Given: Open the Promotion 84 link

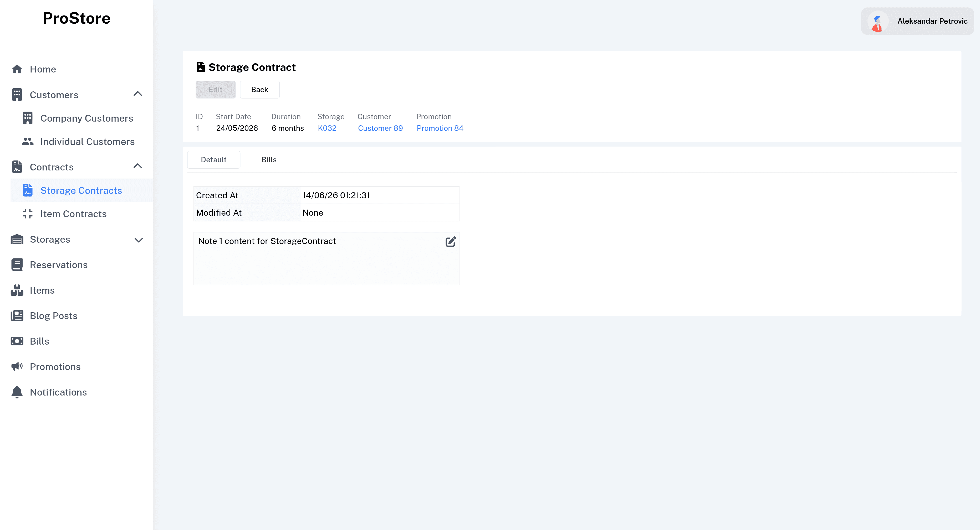Looking at the screenshot, I should (x=440, y=128).
